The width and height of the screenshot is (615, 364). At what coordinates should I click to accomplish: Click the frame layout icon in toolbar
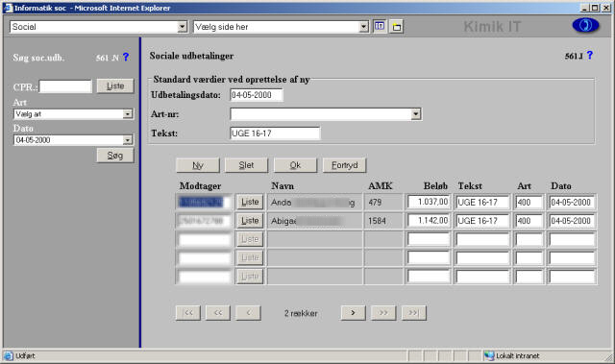pos(380,26)
